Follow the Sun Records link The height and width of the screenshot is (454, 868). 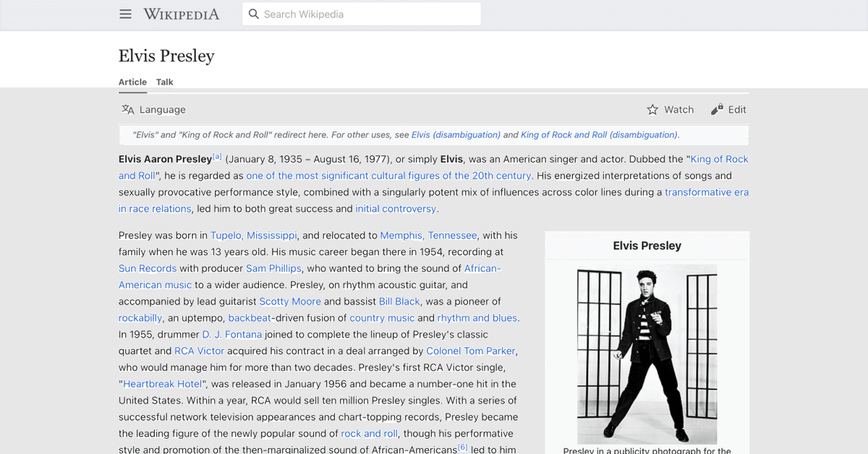[148, 268]
